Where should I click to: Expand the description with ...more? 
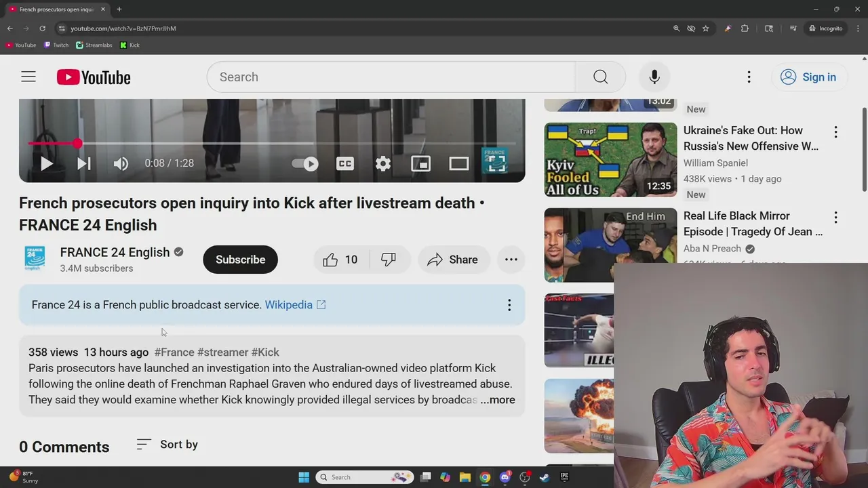[498, 400]
